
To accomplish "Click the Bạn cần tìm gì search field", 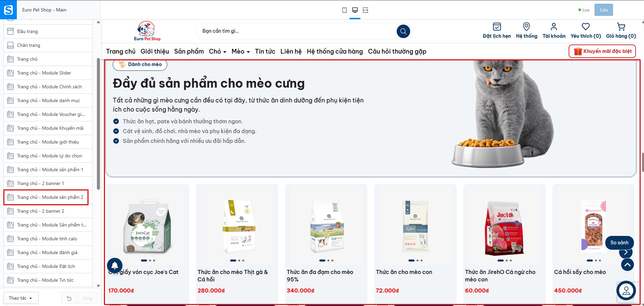I will pos(296,31).
